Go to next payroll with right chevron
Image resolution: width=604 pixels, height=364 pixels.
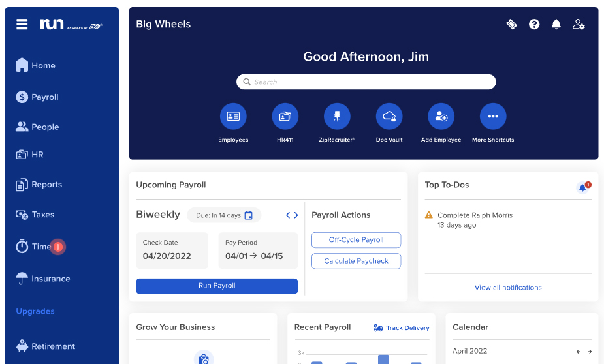tap(296, 215)
